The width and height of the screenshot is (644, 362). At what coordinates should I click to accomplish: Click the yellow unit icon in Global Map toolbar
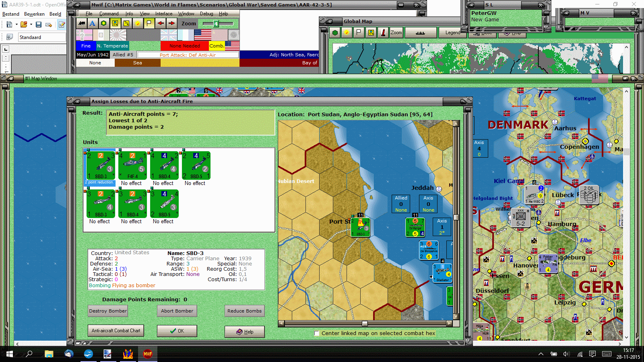(370, 33)
